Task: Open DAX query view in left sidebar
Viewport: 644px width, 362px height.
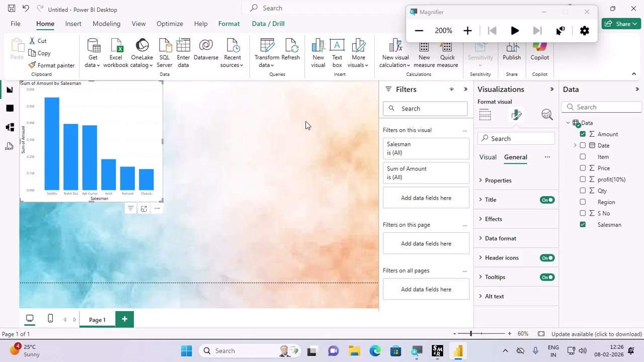Action: (x=10, y=146)
